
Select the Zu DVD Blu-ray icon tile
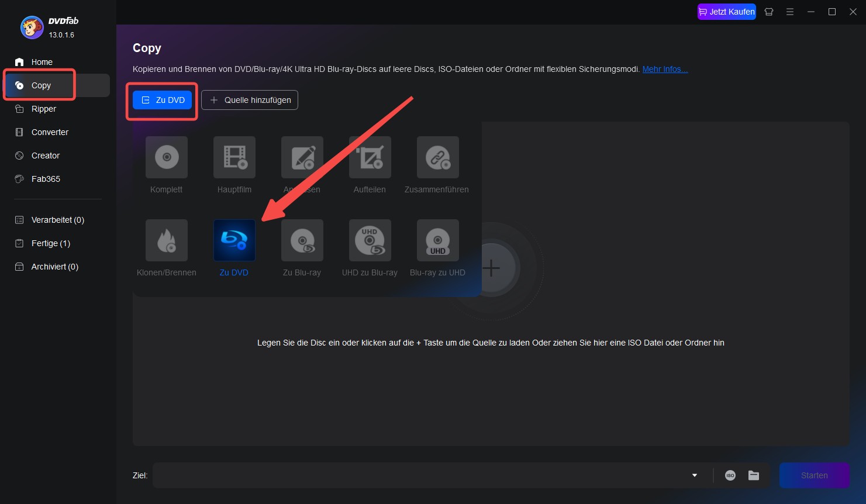click(x=234, y=240)
